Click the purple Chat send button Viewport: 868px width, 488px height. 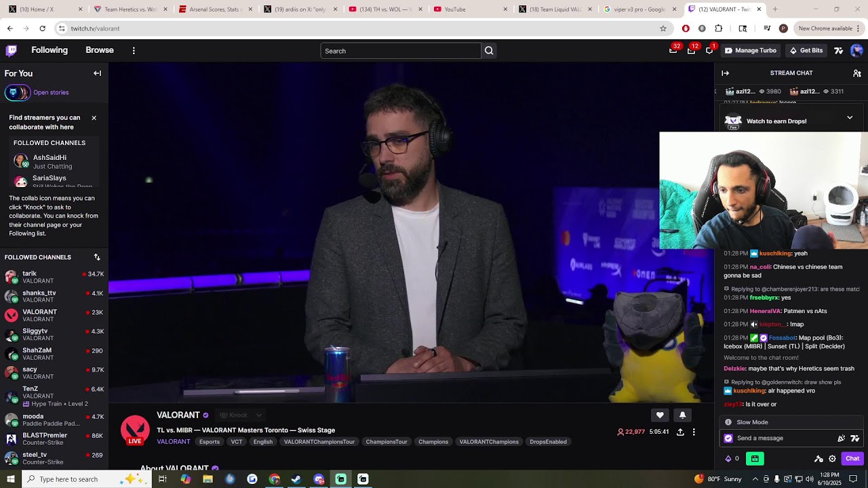852,459
